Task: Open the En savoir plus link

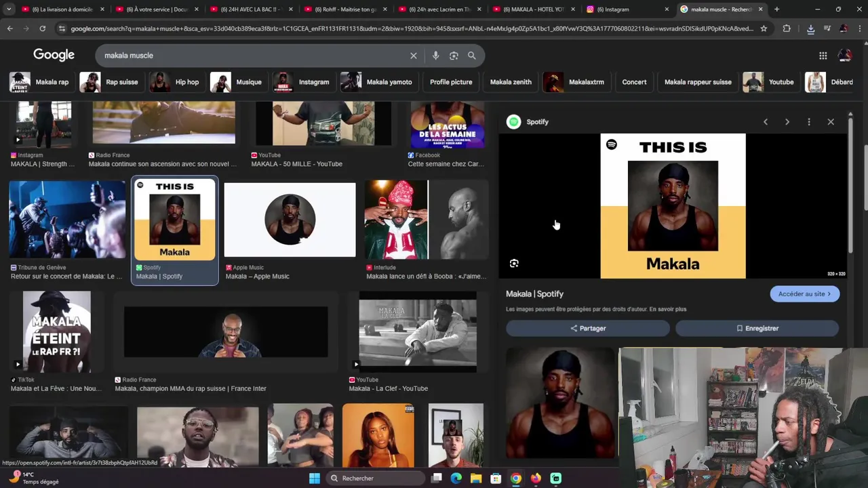Action: pos(668,309)
